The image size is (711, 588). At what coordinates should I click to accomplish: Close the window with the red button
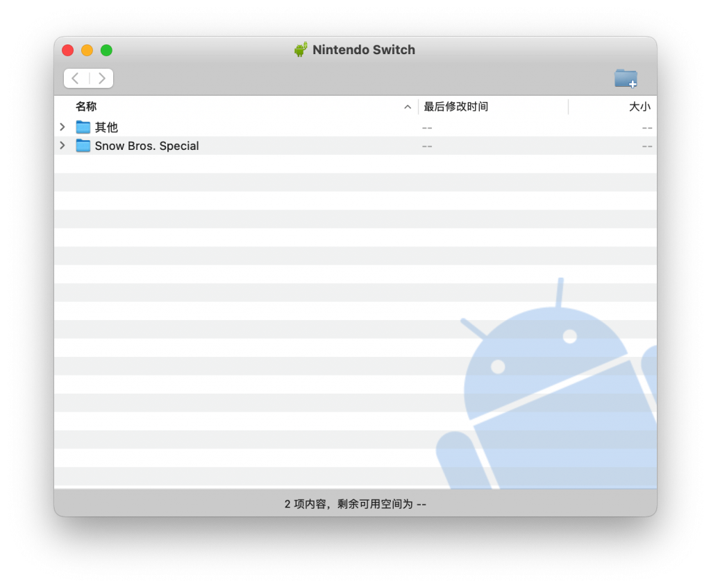pyautogui.click(x=67, y=50)
